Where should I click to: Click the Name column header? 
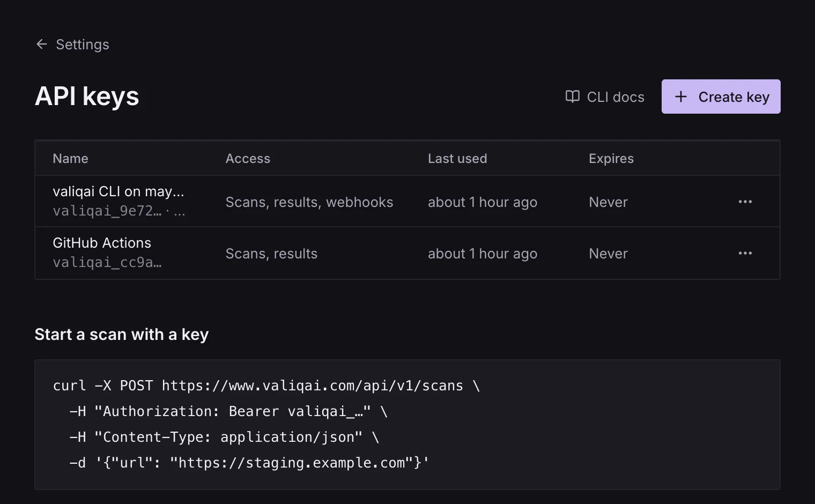coord(70,158)
